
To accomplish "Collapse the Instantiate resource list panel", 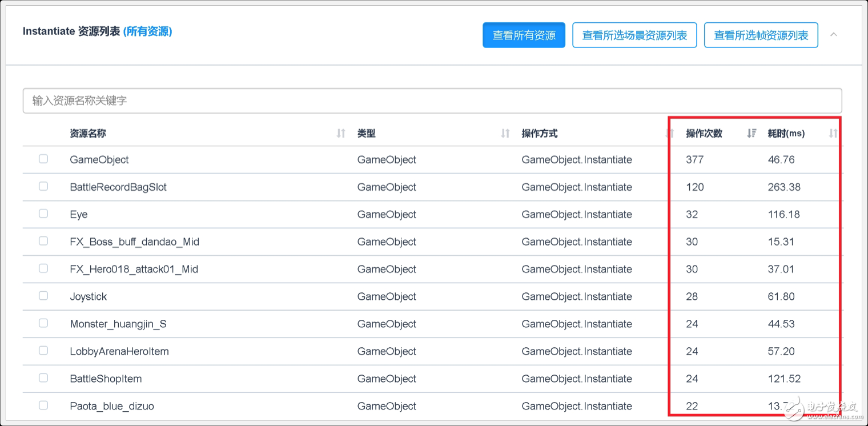I will point(834,35).
